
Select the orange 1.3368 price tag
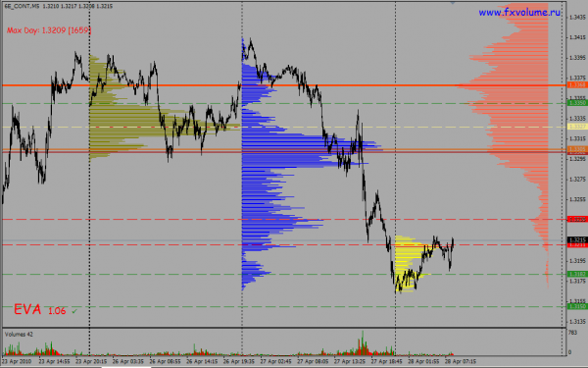[x=577, y=85]
